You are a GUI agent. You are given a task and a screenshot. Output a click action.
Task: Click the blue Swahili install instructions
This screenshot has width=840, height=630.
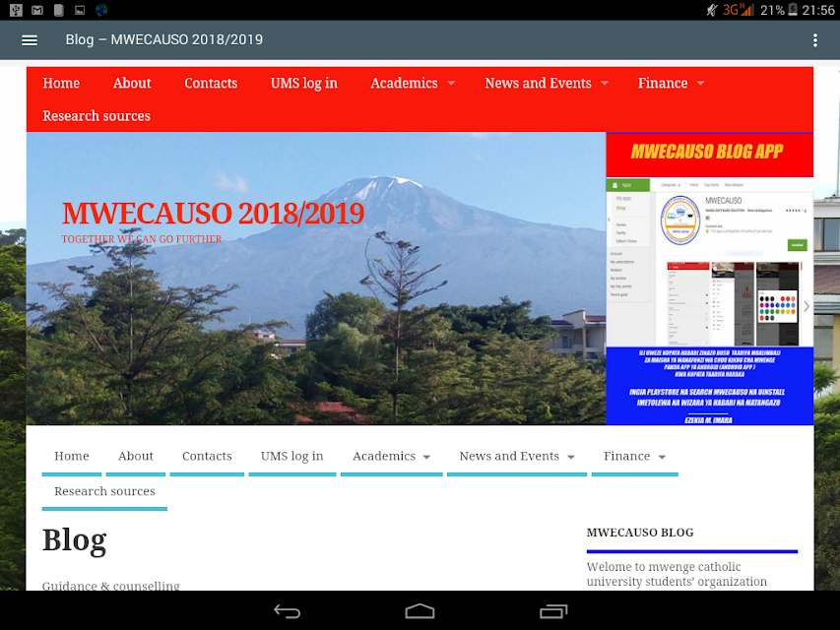pos(709,386)
